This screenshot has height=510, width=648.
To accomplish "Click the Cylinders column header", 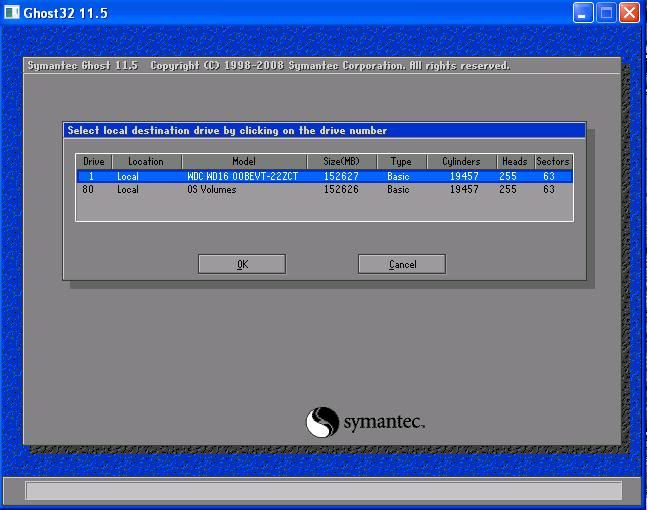I will click(x=462, y=162).
